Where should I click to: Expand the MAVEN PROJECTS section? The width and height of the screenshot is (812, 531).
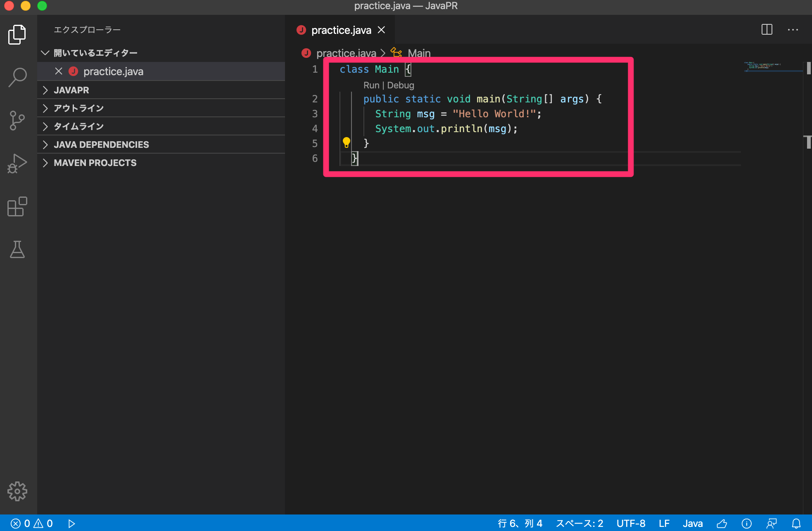pyautogui.click(x=161, y=163)
